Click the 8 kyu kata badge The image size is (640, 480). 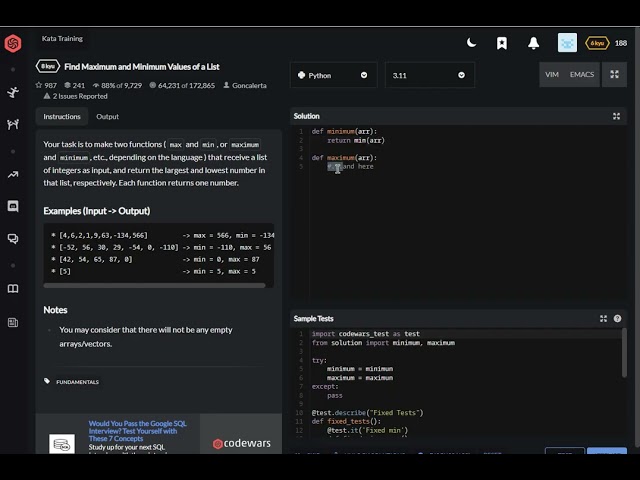click(48, 67)
